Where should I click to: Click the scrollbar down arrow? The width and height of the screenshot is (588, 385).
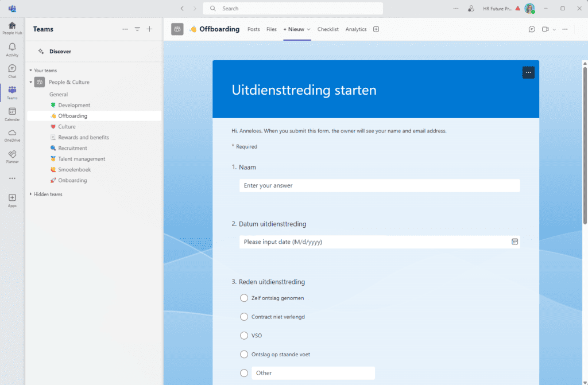(x=585, y=382)
